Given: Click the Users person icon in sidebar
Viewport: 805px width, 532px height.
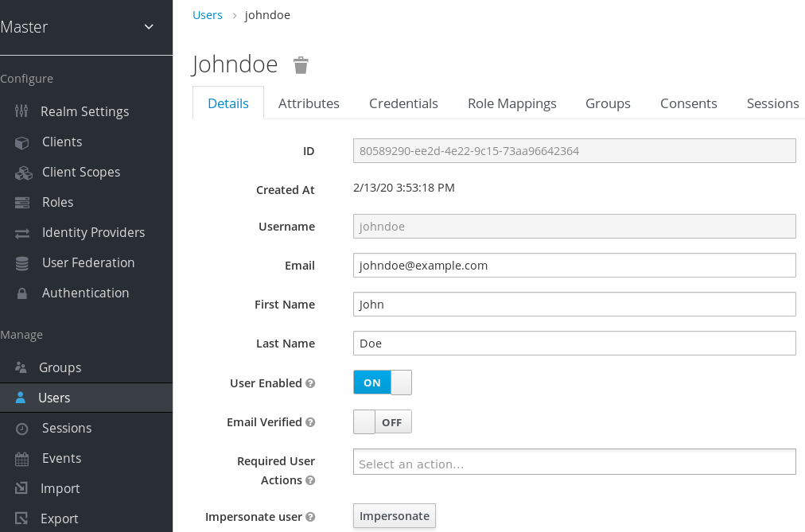Looking at the screenshot, I should (21, 398).
